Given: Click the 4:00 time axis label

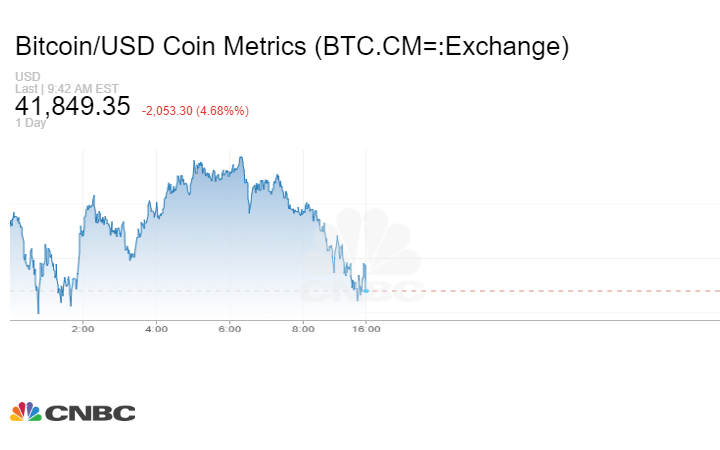Looking at the screenshot, I should pos(156,328).
